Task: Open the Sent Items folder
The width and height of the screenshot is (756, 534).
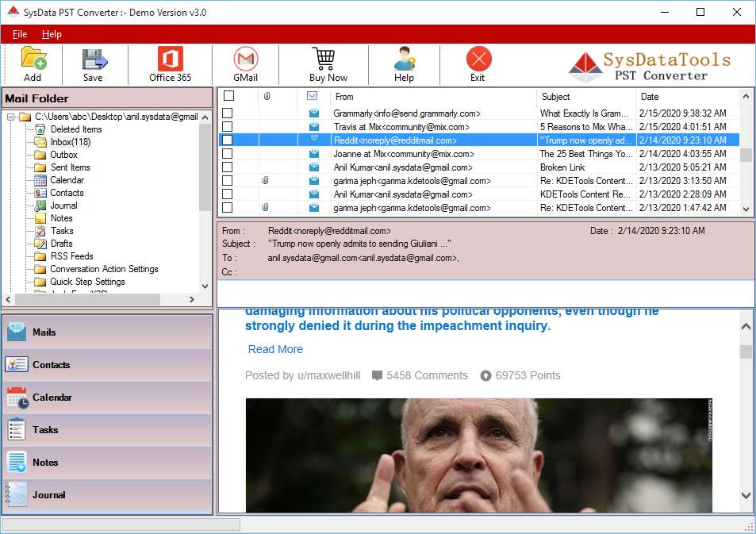Action: 71,167
